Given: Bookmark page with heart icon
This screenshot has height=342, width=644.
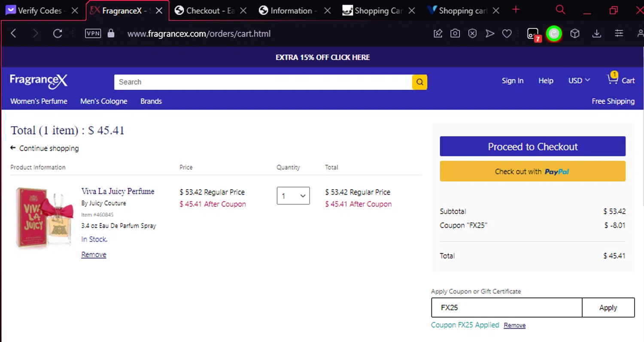Looking at the screenshot, I should tap(507, 34).
